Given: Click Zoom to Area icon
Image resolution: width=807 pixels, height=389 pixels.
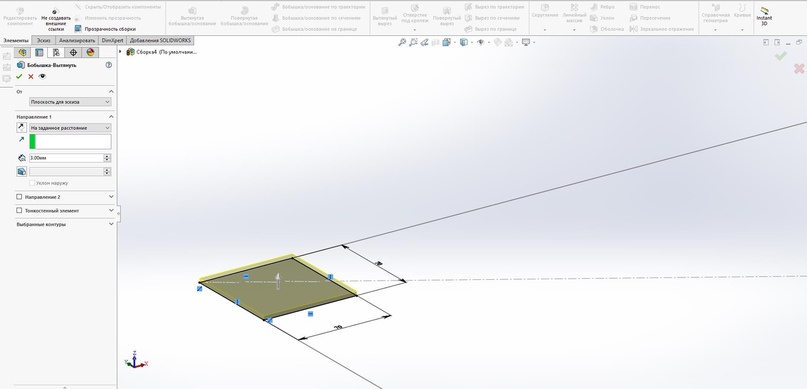Looking at the screenshot, I should click(413, 42).
